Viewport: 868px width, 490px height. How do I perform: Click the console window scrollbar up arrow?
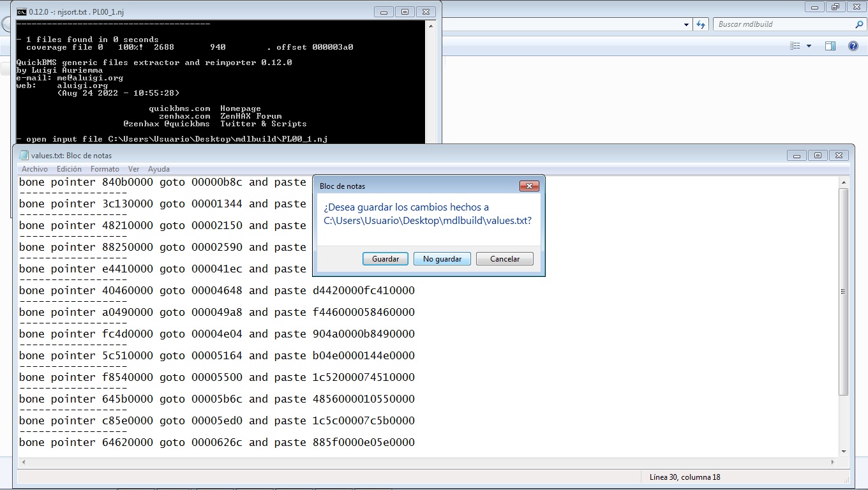click(x=432, y=26)
